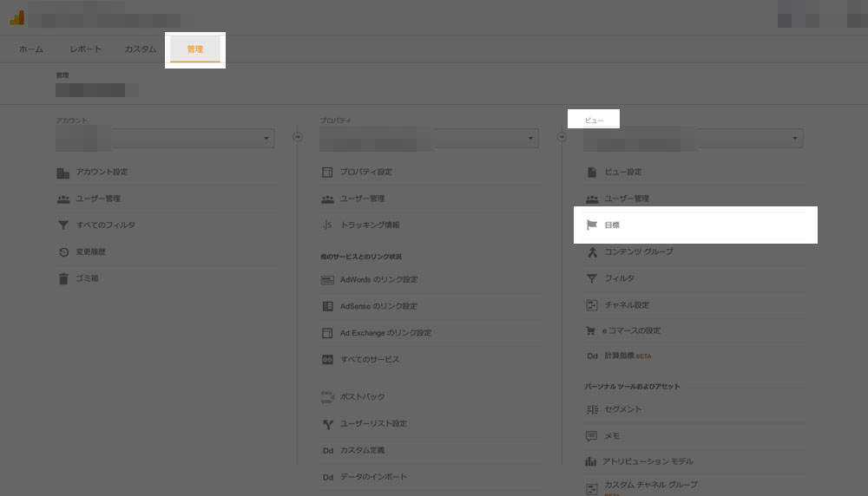Open the カスタム tab
The width and height of the screenshot is (868, 496).
140,49
